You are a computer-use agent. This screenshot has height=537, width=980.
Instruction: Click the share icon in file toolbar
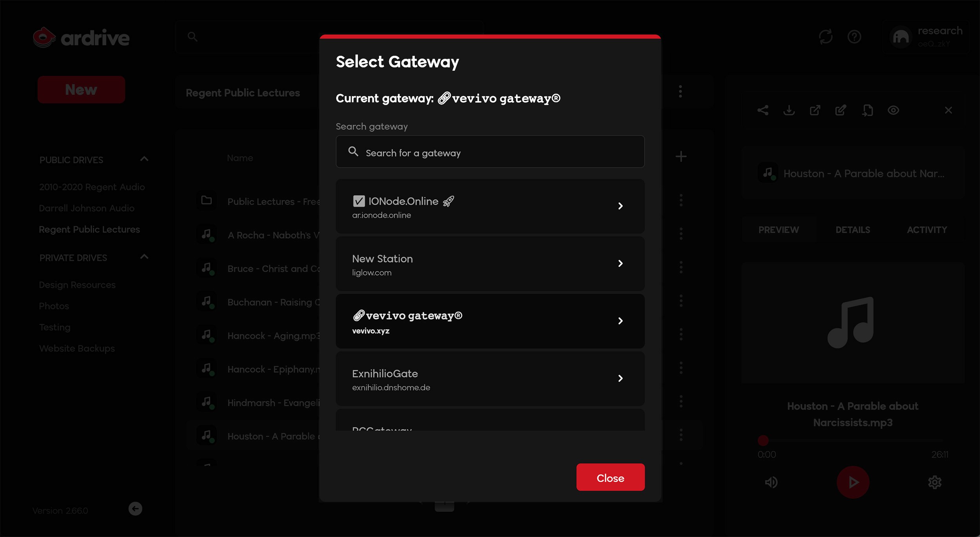pyautogui.click(x=763, y=110)
